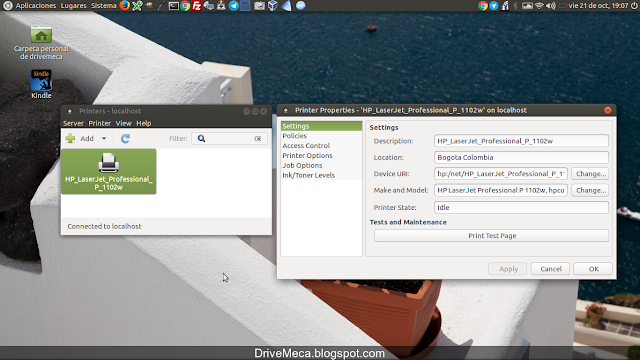This screenshot has width=640, height=360.
Task: Click the Telegram icon in the system tray
Action: (x=494, y=6)
